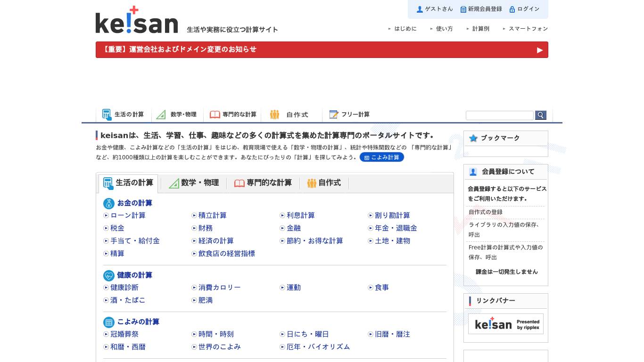This screenshot has width=644, height=362.
Task: Click arrow on red announcement banner
Action: tap(540, 50)
